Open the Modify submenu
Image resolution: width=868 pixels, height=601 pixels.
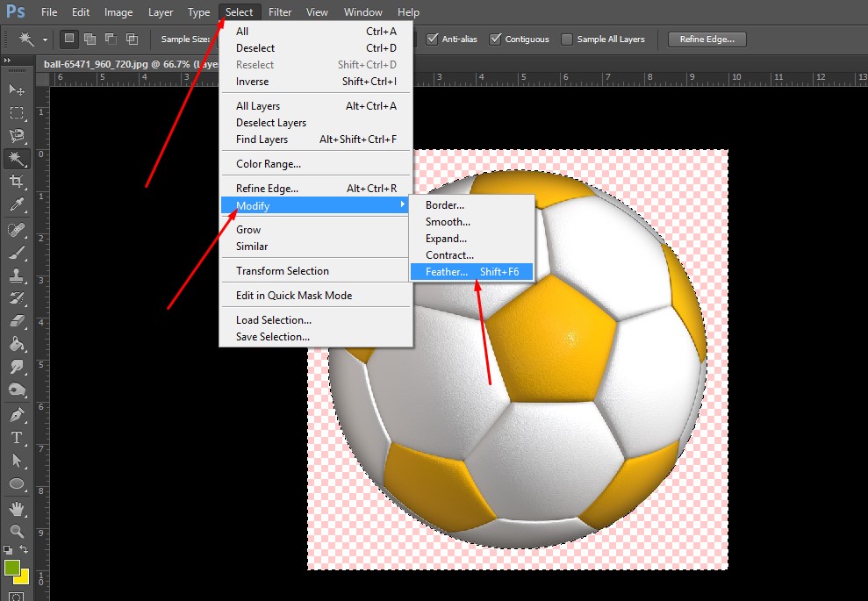(x=316, y=205)
